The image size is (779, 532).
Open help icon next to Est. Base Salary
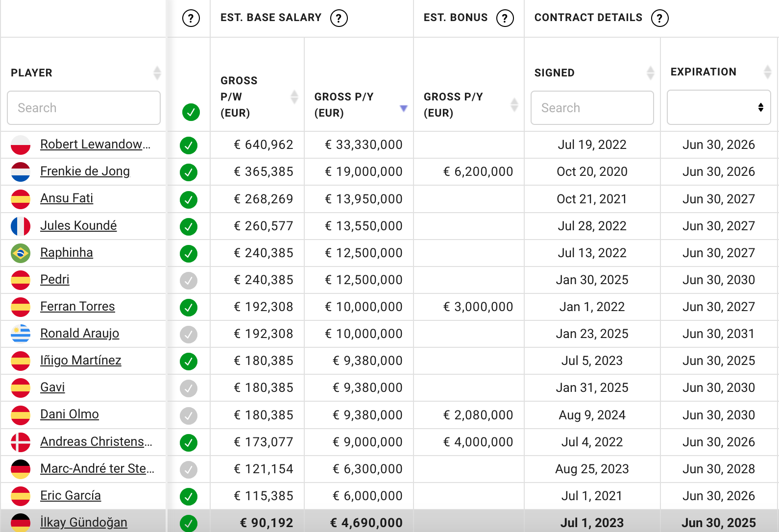pyautogui.click(x=339, y=18)
